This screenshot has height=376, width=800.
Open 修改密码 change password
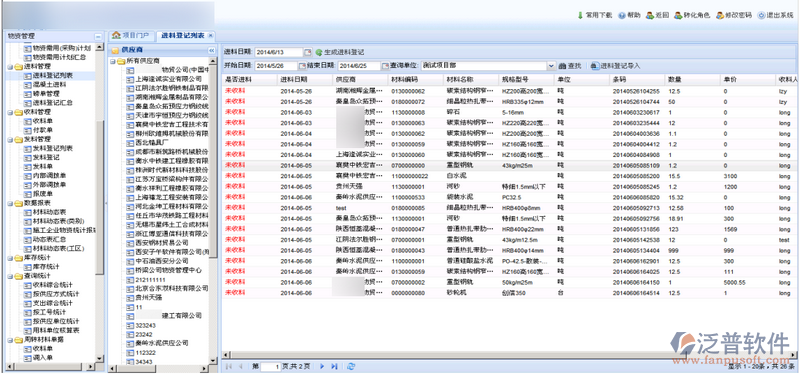coord(734,15)
